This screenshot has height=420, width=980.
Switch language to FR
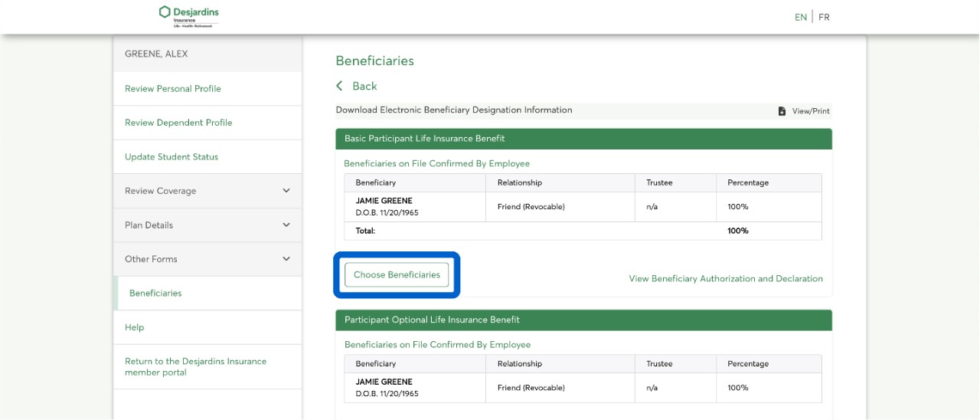click(824, 17)
